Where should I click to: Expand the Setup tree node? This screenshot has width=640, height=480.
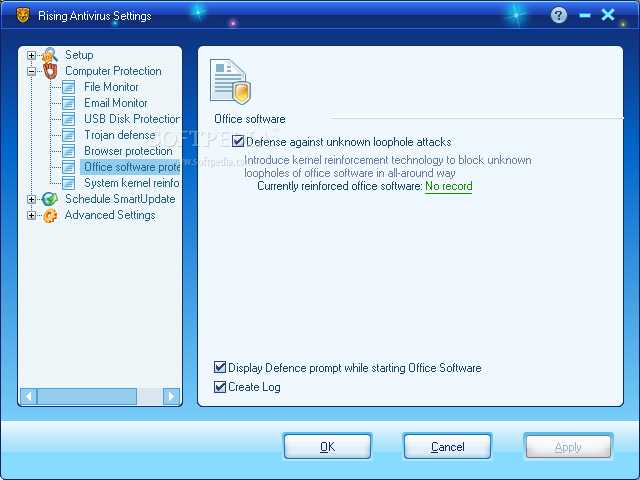click(x=31, y=55)
